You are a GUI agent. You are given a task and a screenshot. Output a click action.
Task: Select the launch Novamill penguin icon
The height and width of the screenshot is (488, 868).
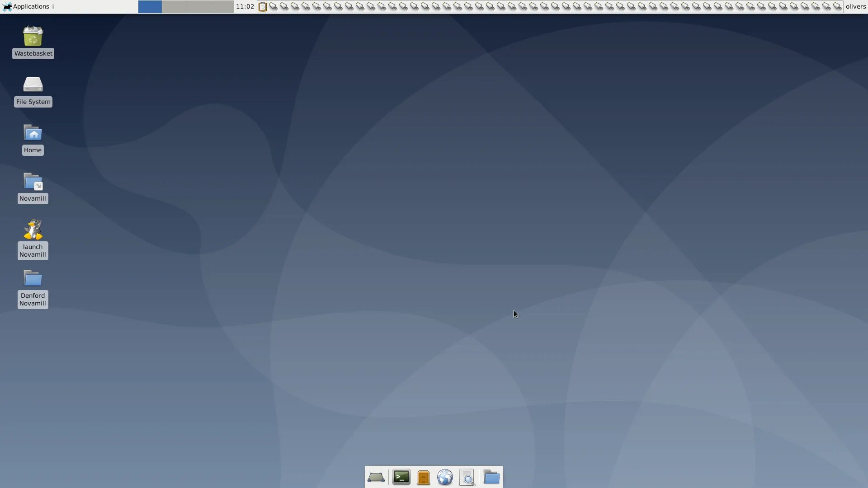(x=33, y=230)
